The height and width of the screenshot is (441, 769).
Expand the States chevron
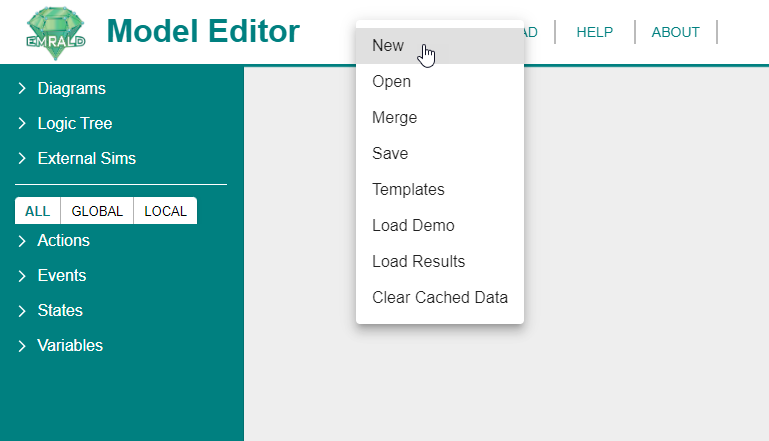[x=22, y=310]
